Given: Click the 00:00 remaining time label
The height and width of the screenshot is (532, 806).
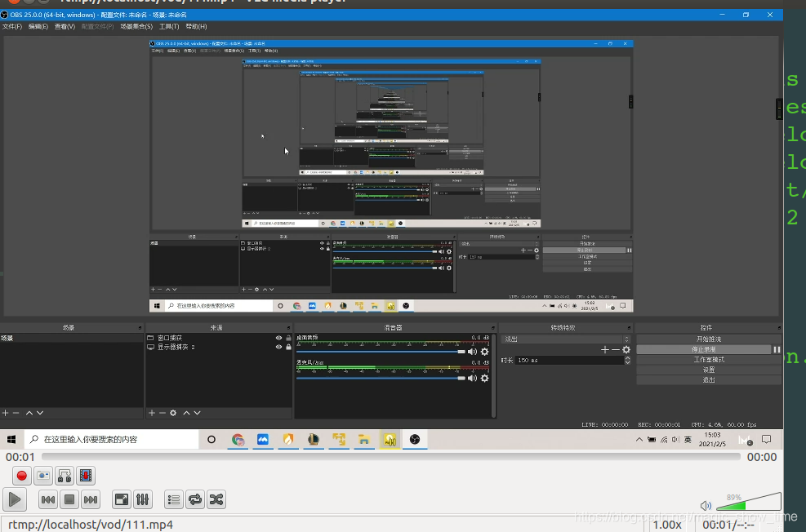Looking at the screenshot, I should [762, 457].
